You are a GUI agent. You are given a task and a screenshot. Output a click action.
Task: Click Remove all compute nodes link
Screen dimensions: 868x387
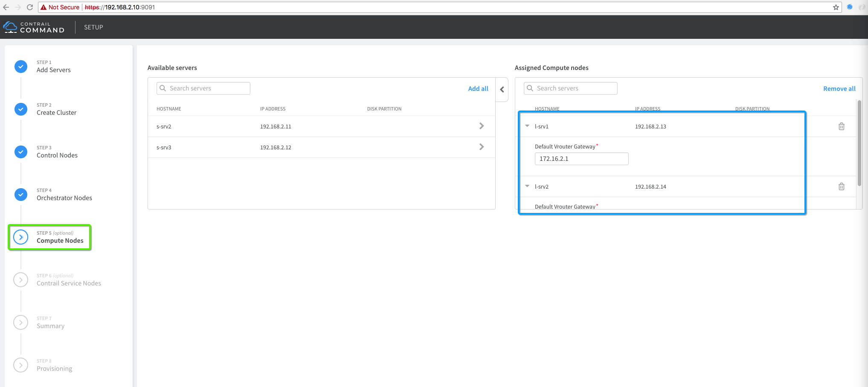click(x=839, y=89)
